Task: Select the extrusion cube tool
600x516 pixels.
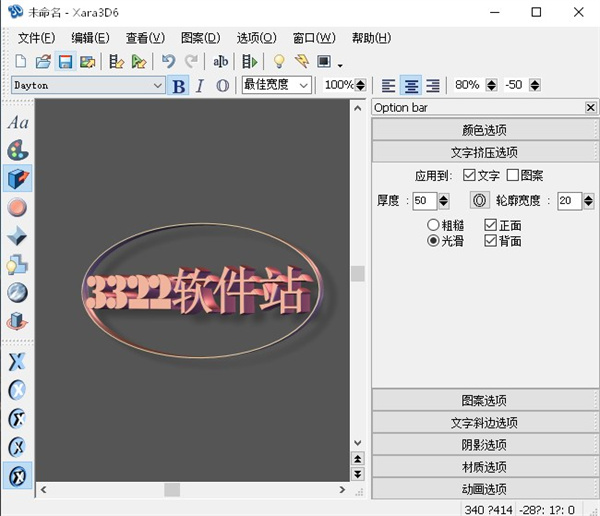Action: point(18,179)
